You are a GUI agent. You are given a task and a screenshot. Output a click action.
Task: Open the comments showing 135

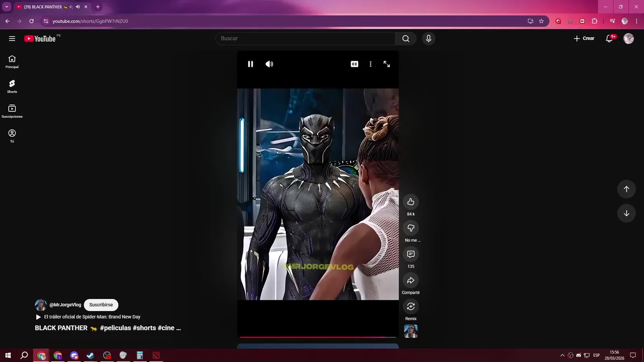pos(411,254)
